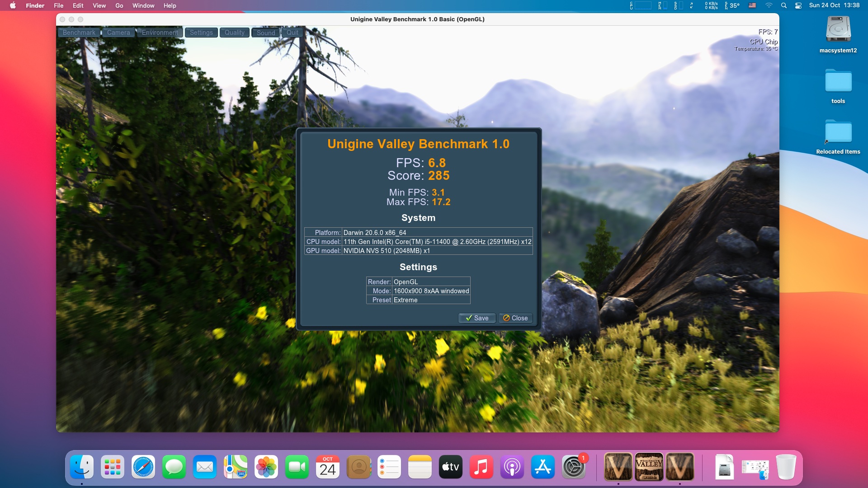Click Spotlight search magnifier icon
Image resolution: width=868 pixels, height=488 pixels.
(784, 5)
